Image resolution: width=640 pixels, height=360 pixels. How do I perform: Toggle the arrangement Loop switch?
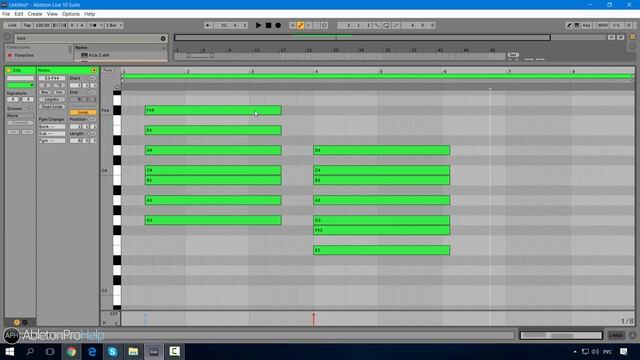[x=386, y=25]
